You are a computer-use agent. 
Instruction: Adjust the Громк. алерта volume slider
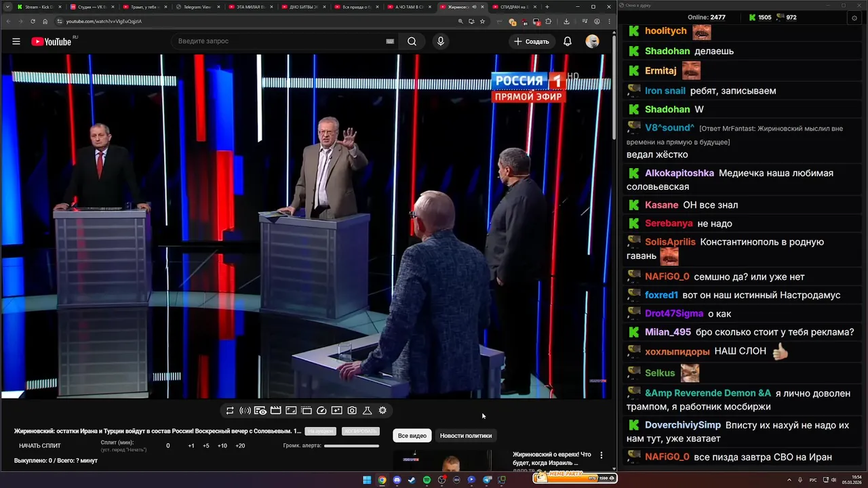coord(351,446)
